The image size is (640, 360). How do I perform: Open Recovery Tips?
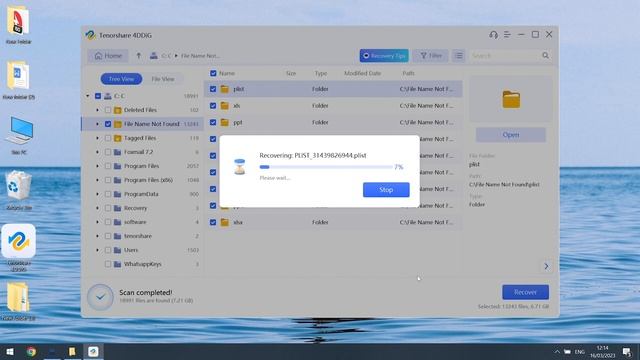[384, 56]
